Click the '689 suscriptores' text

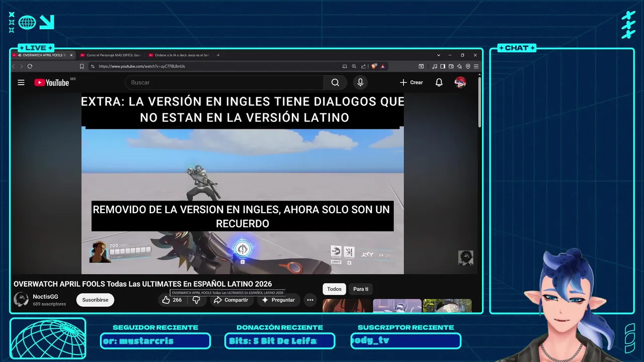pos(49,304)
